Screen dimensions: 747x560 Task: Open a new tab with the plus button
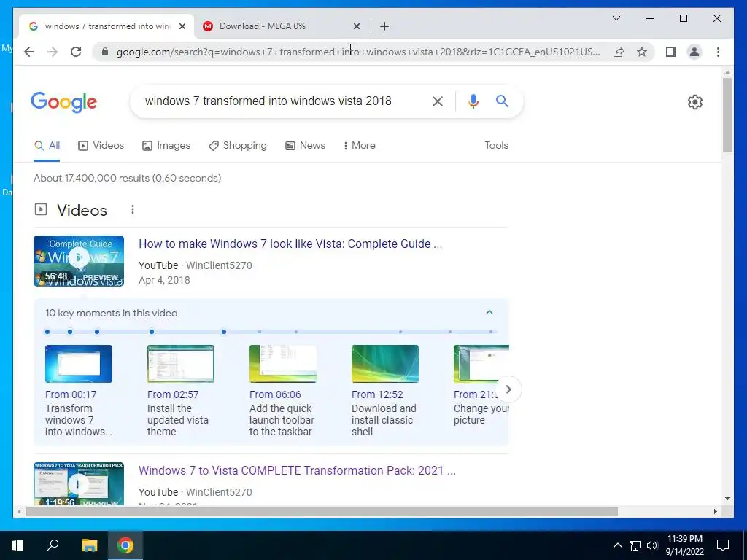pyautogui.click(x=384, y=26)
